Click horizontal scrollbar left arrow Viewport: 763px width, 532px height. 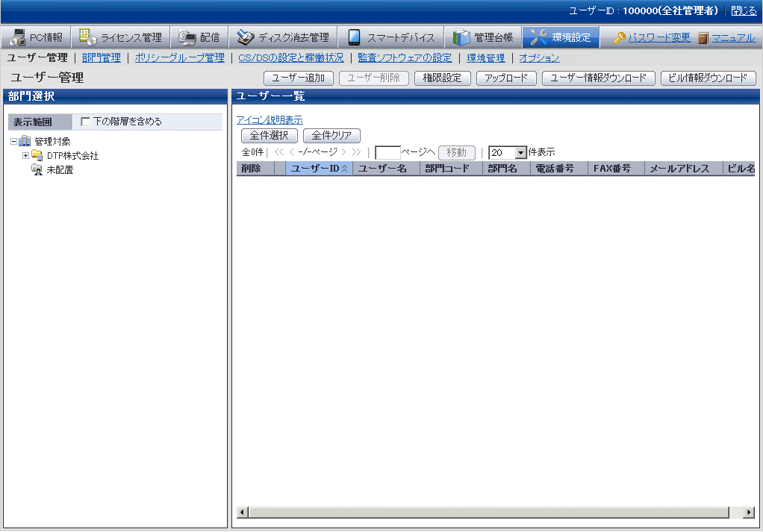[243, 512]
